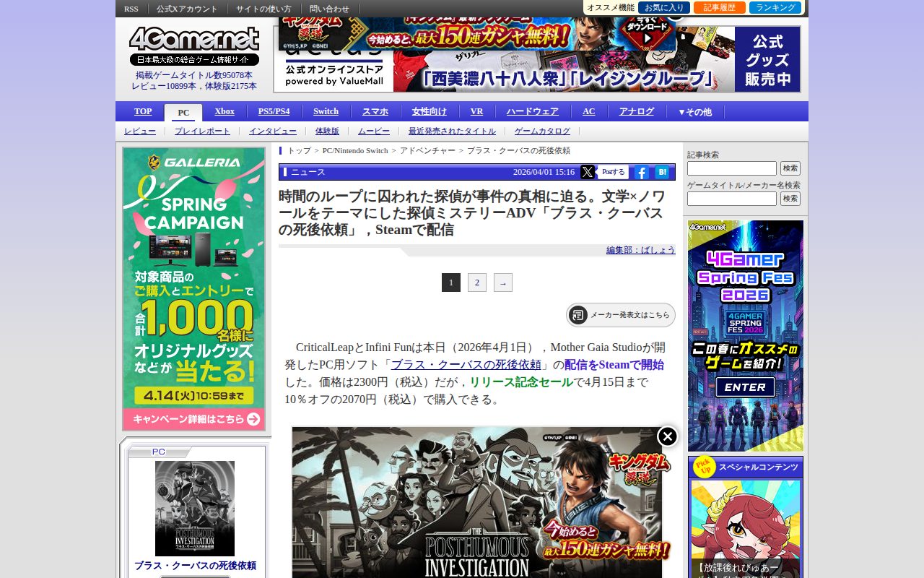
Task: Share the article on X
Action: tap(588, 172)
